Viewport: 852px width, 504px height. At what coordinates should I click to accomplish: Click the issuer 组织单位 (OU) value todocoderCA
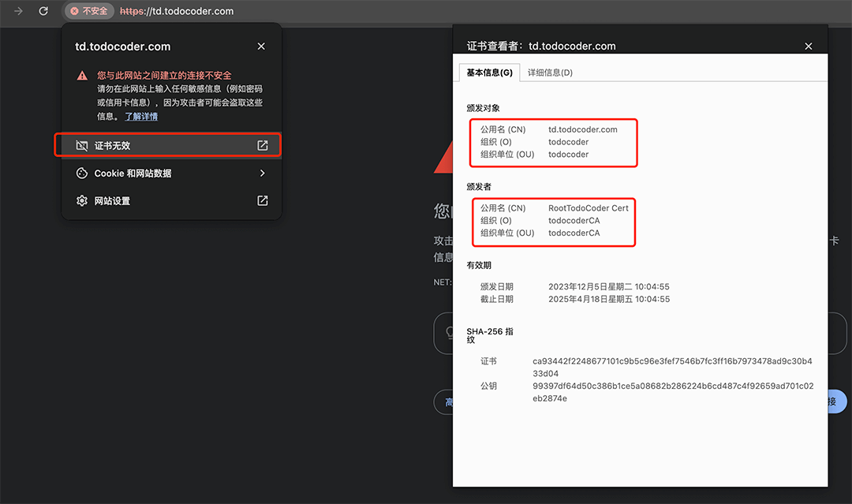(574, 233)
